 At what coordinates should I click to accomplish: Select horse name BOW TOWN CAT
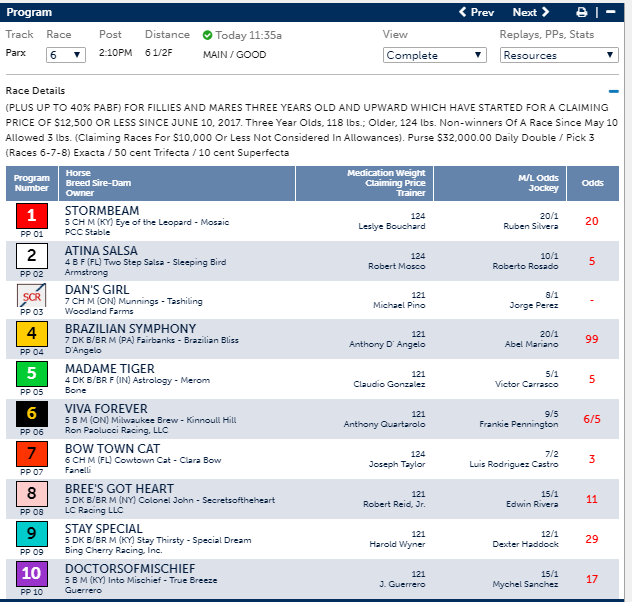click(x=111, y=449)
